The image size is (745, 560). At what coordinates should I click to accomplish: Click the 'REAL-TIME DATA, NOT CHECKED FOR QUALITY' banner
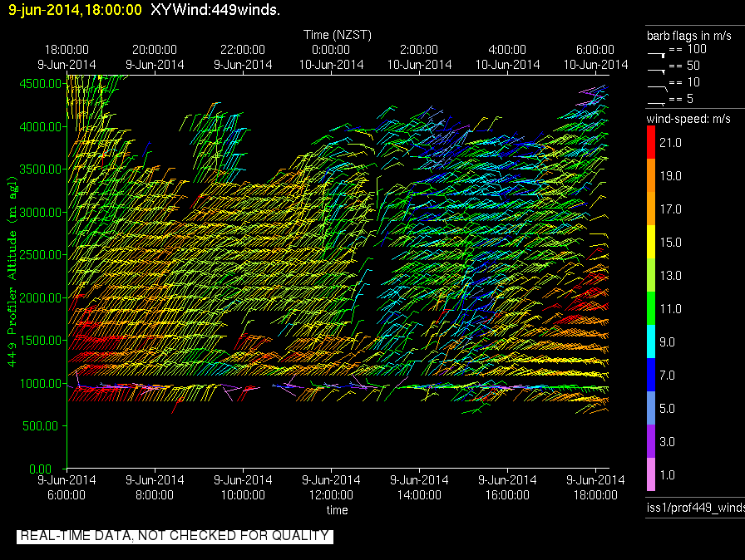click(x=175, y=536)
